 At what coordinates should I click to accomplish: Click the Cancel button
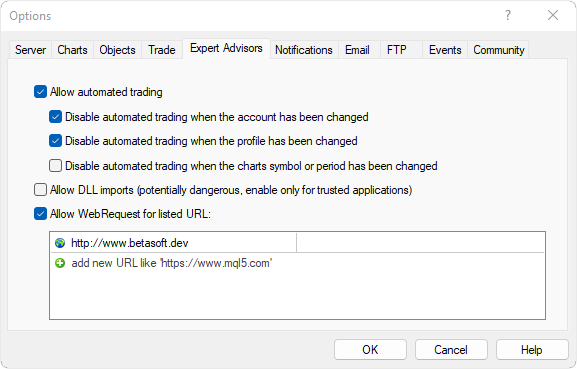(x=451, y=350)
